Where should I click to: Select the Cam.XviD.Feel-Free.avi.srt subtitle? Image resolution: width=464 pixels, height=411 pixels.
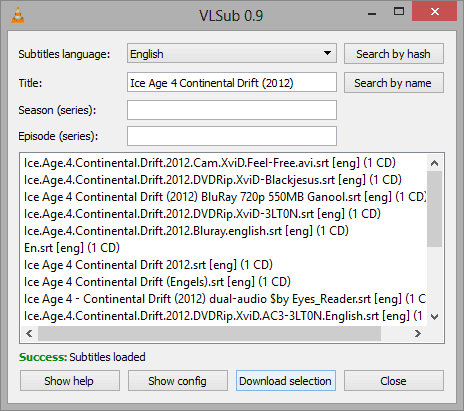(210, 163)
